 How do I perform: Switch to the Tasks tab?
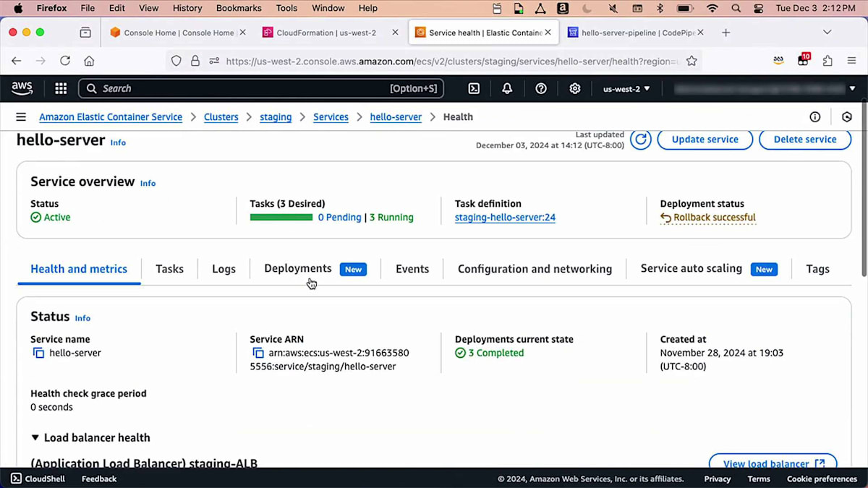(x=169, y=269)
